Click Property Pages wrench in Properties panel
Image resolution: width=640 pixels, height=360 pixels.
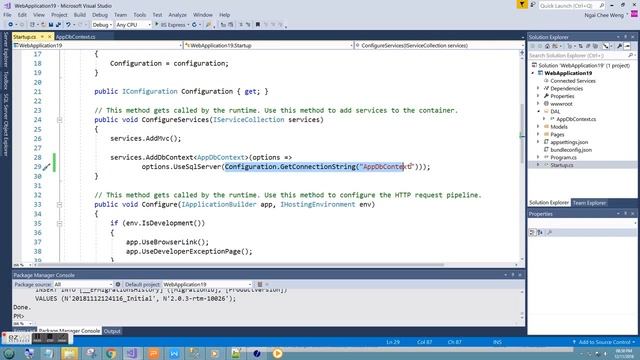(x=549, y=232)
